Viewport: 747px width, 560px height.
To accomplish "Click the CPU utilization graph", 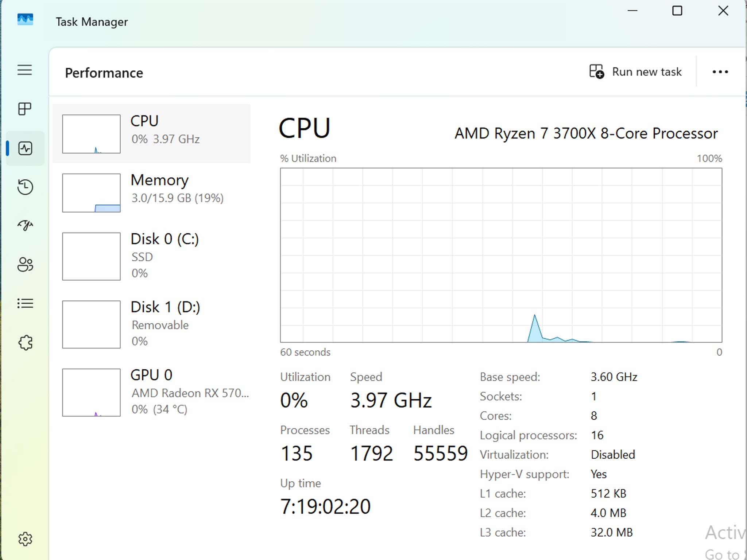I will (501, 255).
